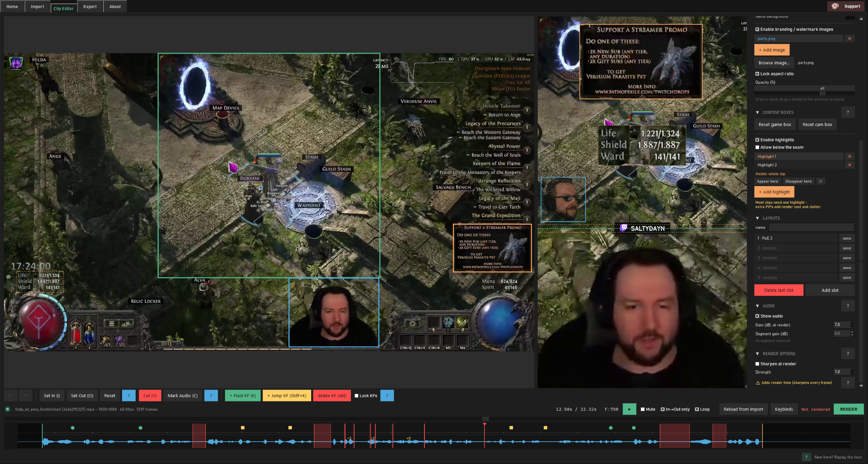Click the green RENDER button
This screenshot has height=464, width=868.
click(x=848, y=409)
